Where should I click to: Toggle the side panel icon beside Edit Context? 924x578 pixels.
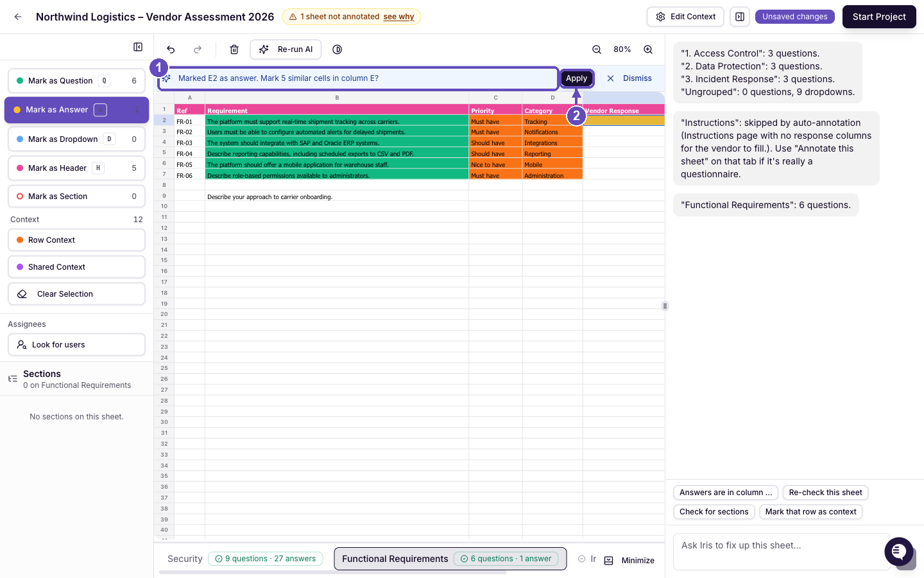(x=740, y=17)
